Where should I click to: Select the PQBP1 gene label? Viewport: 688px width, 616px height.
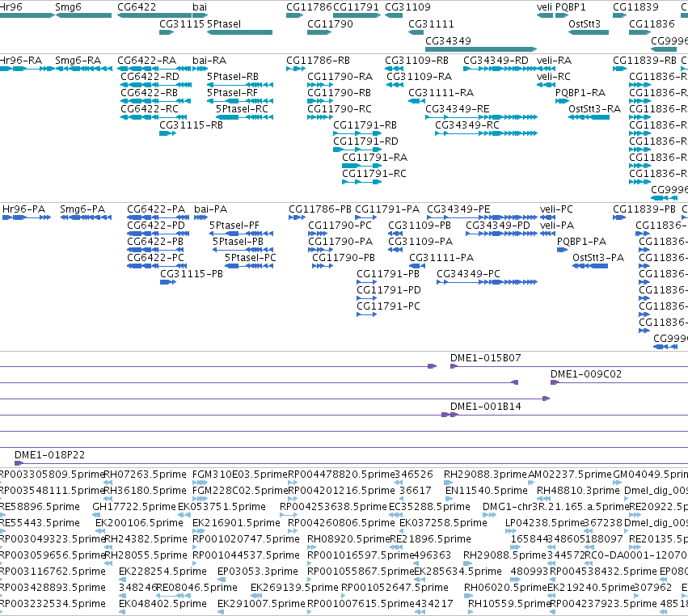[x=571, y=7]
